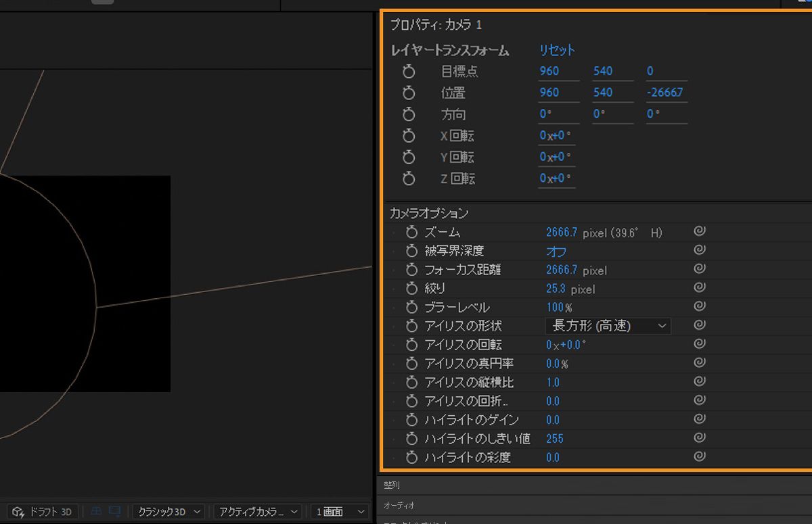Screen dimensions: 812x524
Task: Toggle stopwatch for Z回転 property
Action: click(409, 179)
